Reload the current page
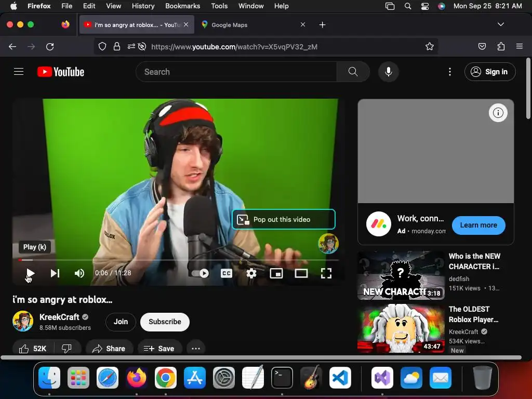Image resolution: width=532 pixels, height=399 pixels. (x=50, y=46)
